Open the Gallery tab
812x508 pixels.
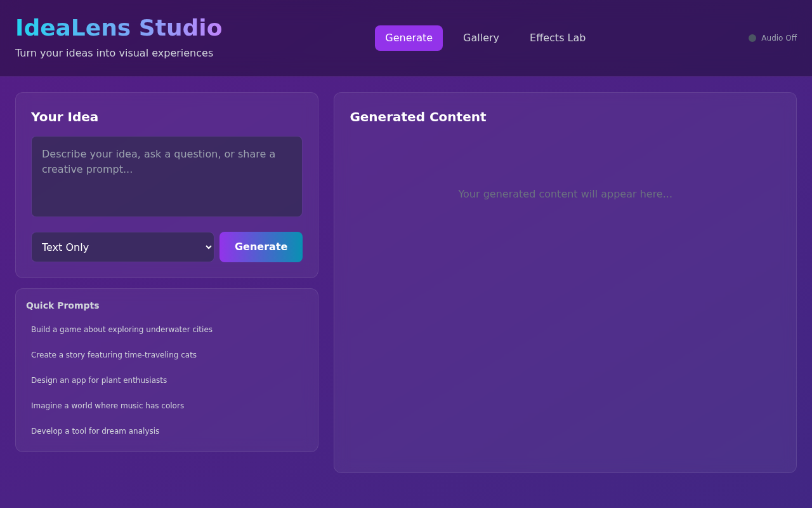481,38
